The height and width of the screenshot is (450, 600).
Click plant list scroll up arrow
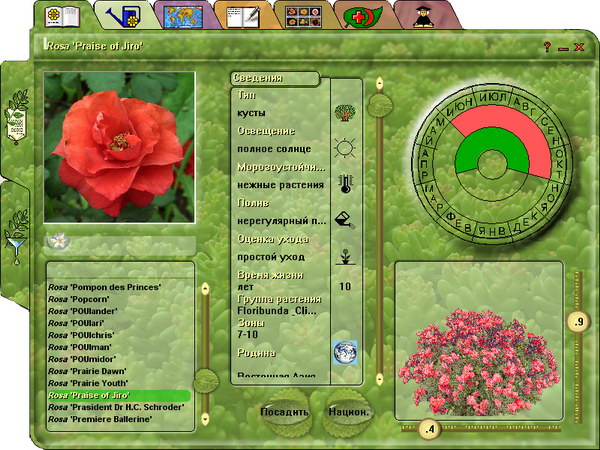pos(205,288)
